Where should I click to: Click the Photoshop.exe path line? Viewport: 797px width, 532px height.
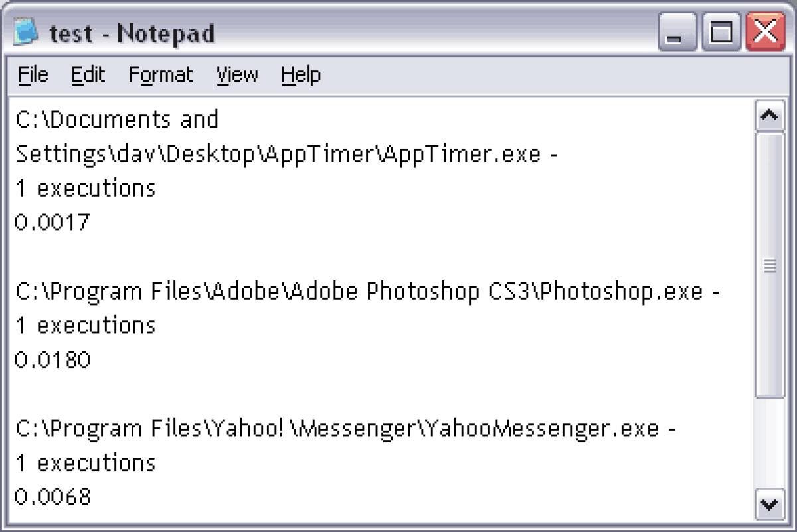(367, 292)
